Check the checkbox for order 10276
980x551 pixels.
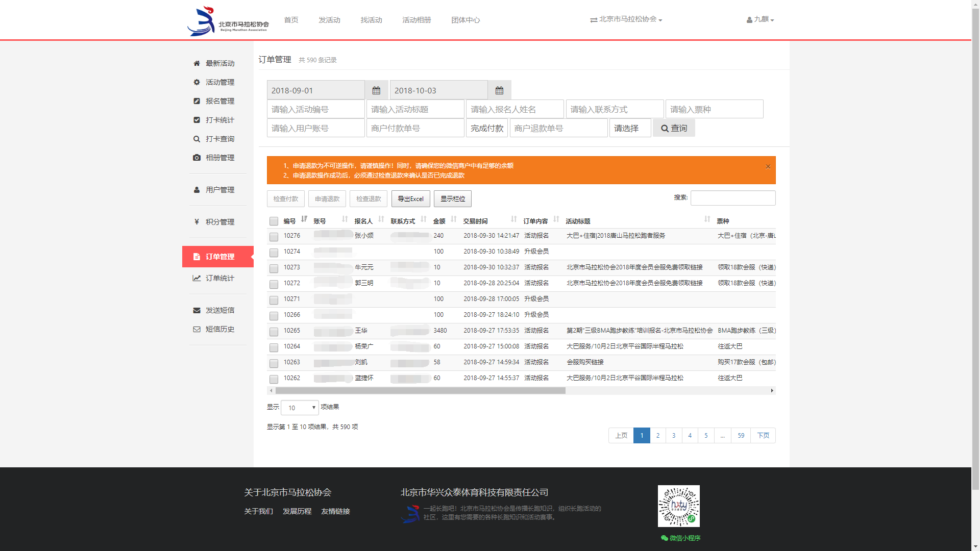pos(274,237)
